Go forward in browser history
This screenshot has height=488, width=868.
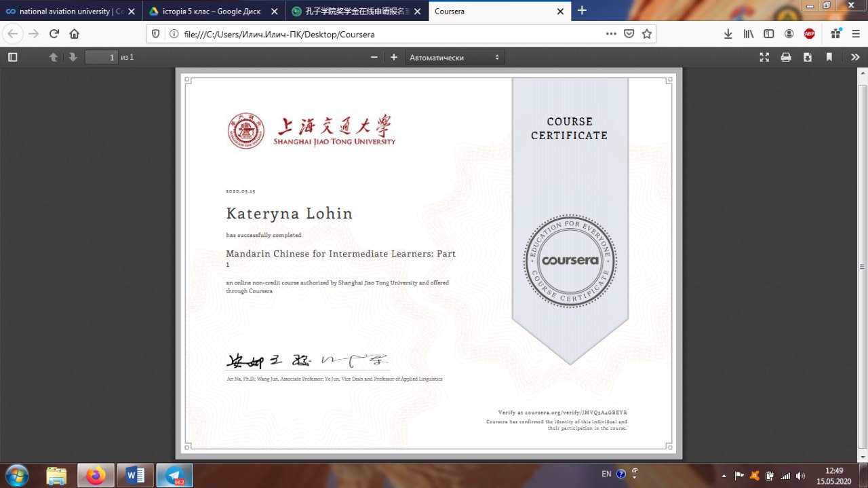(x=34, y=34)
